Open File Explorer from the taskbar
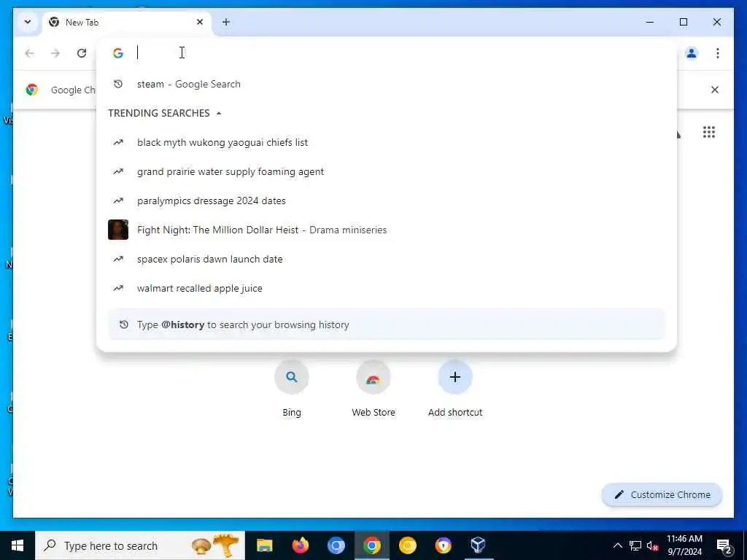The image size is (747, 560). pyautogui.click(x=264, y=545)
